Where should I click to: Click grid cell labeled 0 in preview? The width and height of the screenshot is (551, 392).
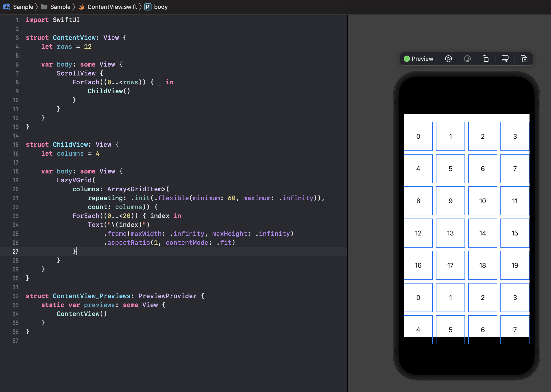click(418, 136)
